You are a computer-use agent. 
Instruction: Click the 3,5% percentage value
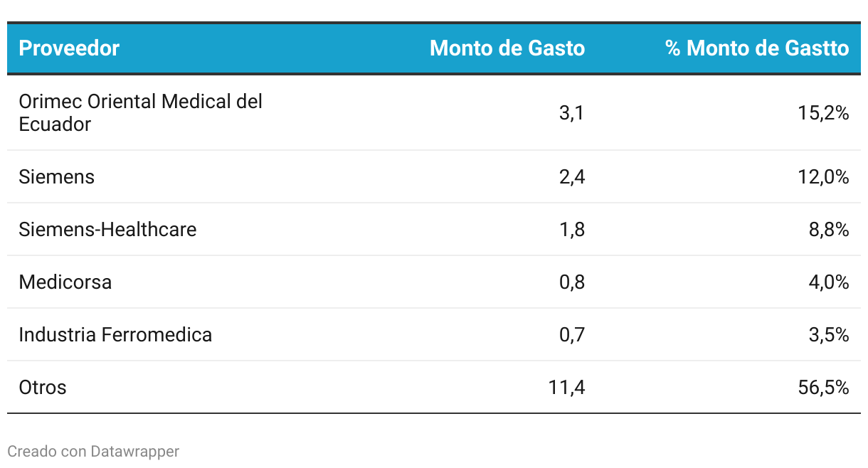tap(829, 334)
